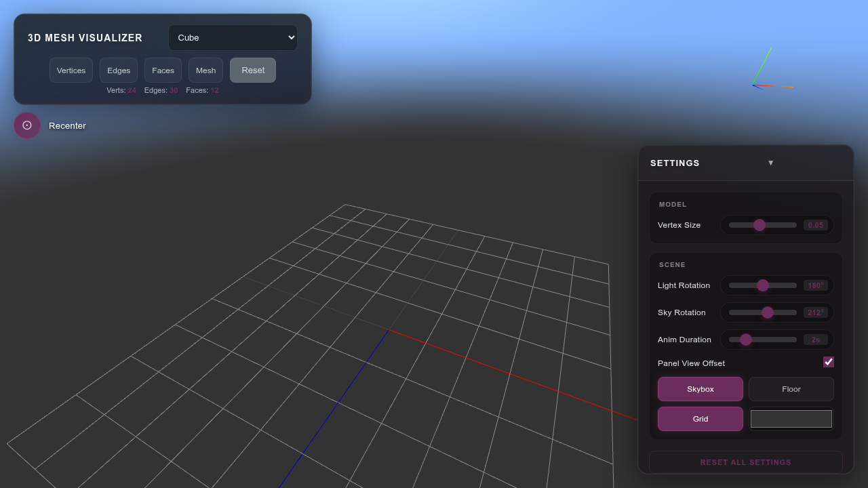Disable the Skybox toggle button
868x488 pixels.
coord(701,389)
